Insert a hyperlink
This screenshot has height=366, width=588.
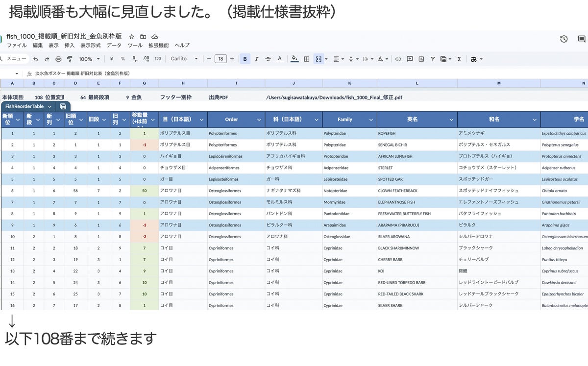(x=398, y=59)
